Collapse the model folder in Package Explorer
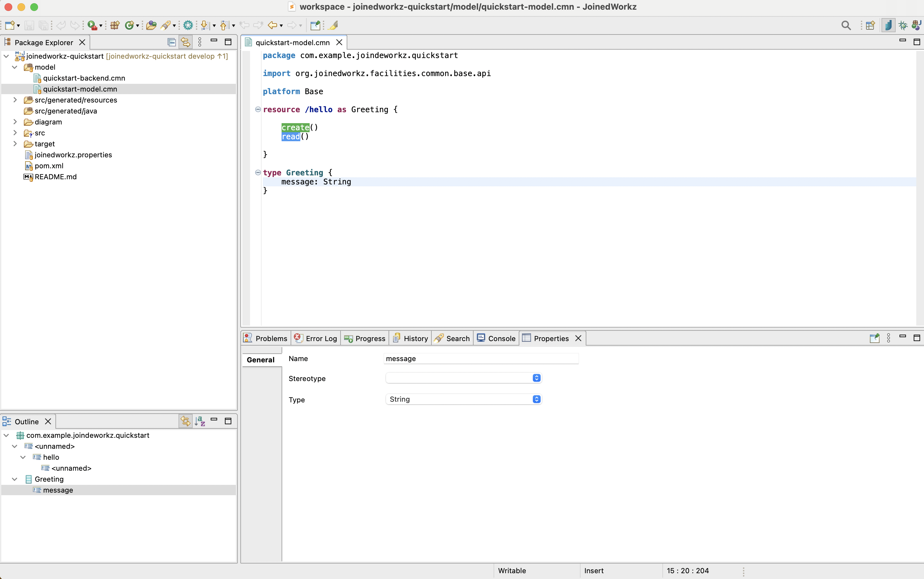The width and height of the screenshot is (924, 579). coord(14,67)
